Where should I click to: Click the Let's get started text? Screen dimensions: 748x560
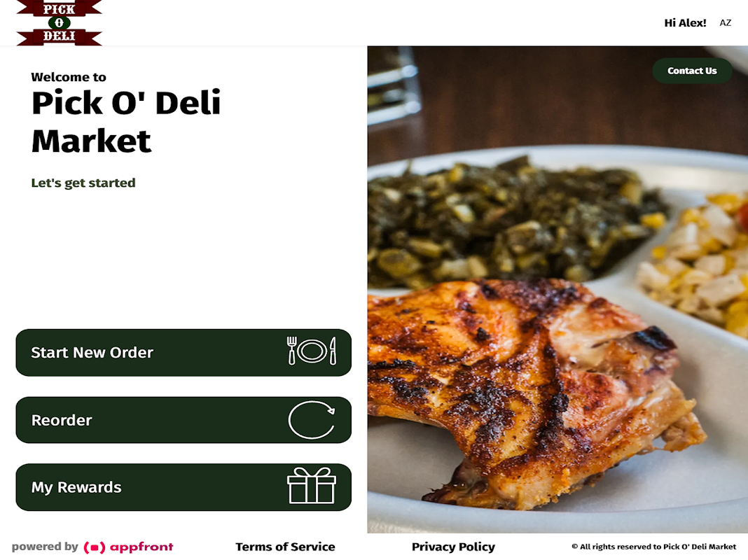pyautogui.click(x=83, y=183)
